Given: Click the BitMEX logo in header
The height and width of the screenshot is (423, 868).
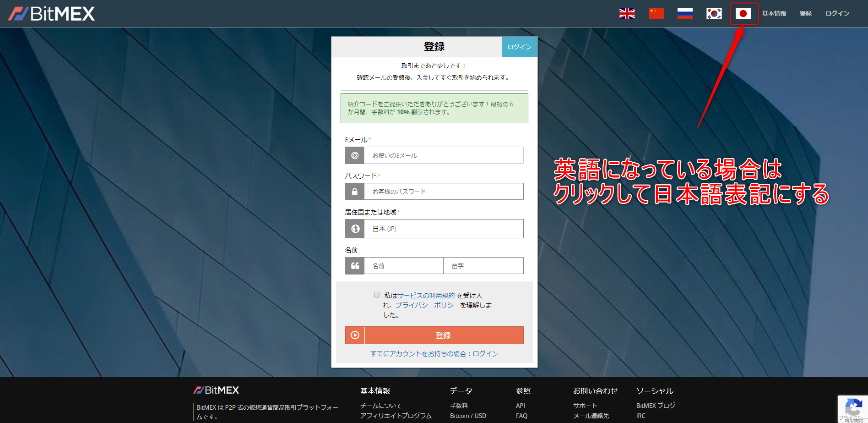Looking at the screenshot, I should tap(51, 14).
